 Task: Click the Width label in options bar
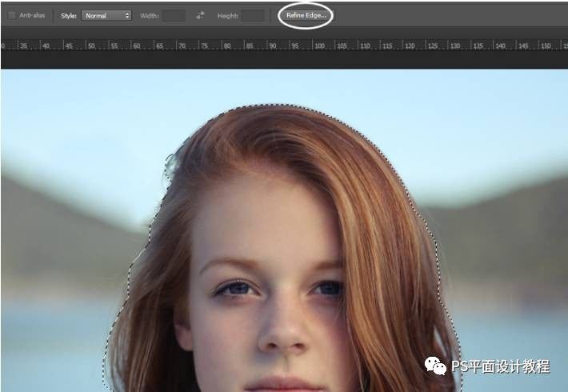(x=150, y=15)
